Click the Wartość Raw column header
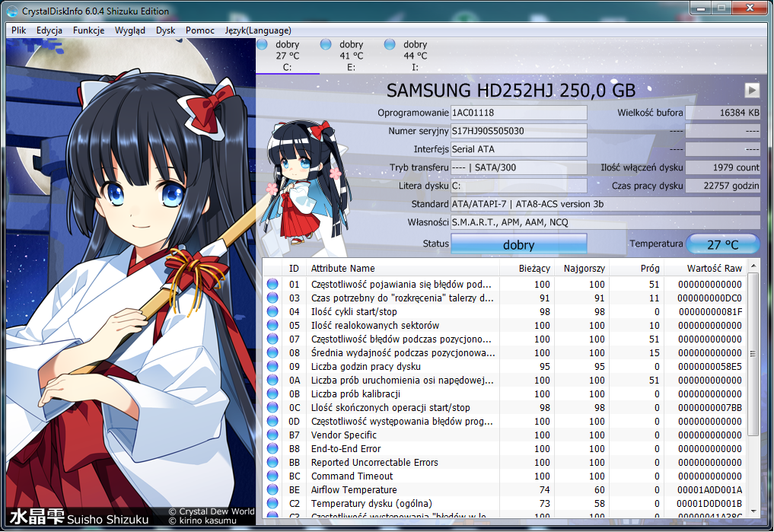 point(705,268)
